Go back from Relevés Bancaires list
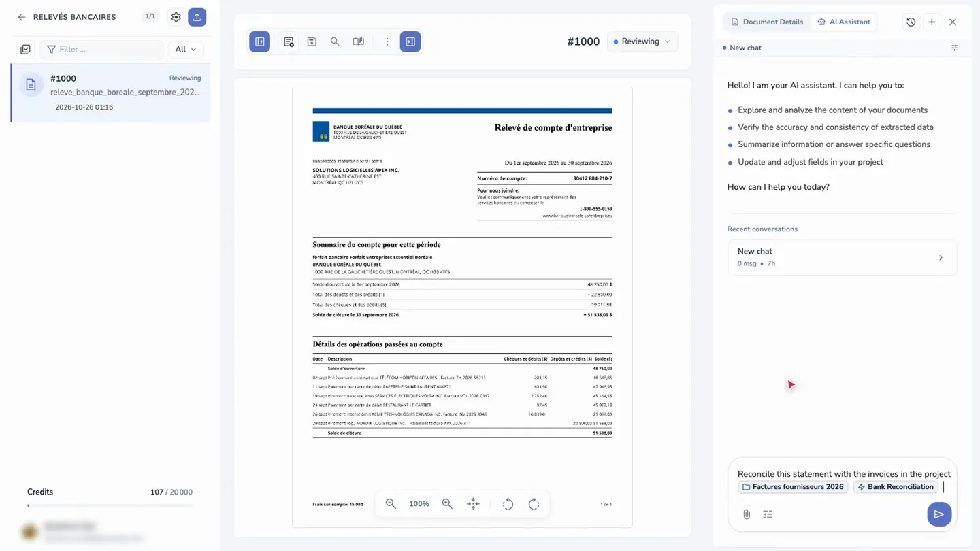This screenshot has height=551, width=980. 22,17
